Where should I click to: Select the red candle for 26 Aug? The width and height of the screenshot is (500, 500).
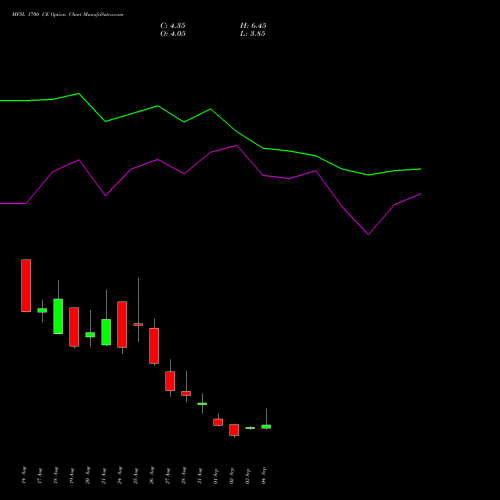coord(154,346)
